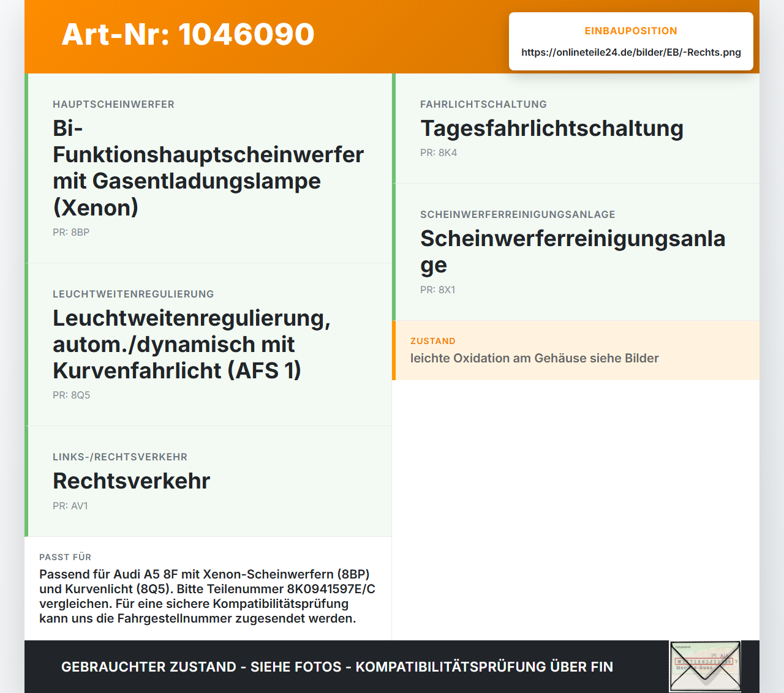
Task: Click the envelope thumbnail in footer
Action: 705,666
